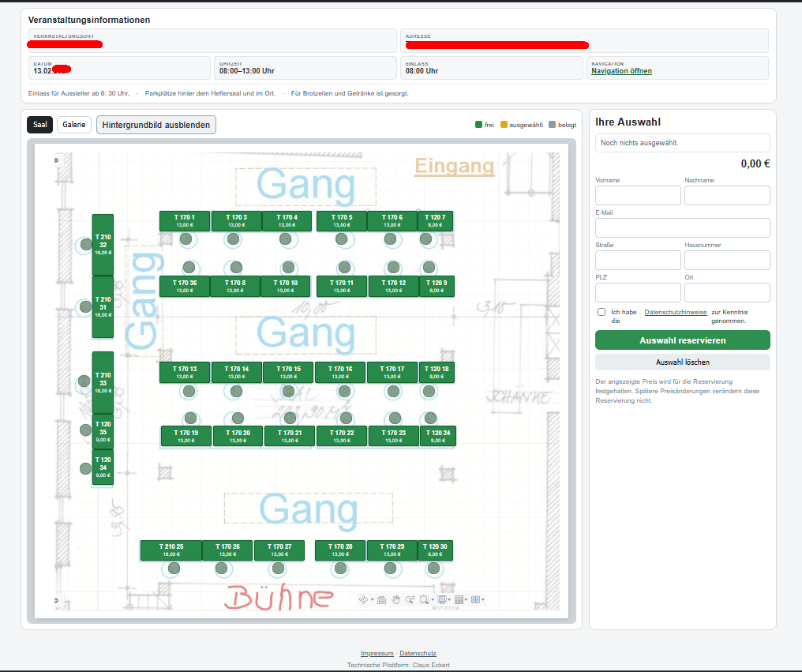Click the monitor display icon

point(442,599)
